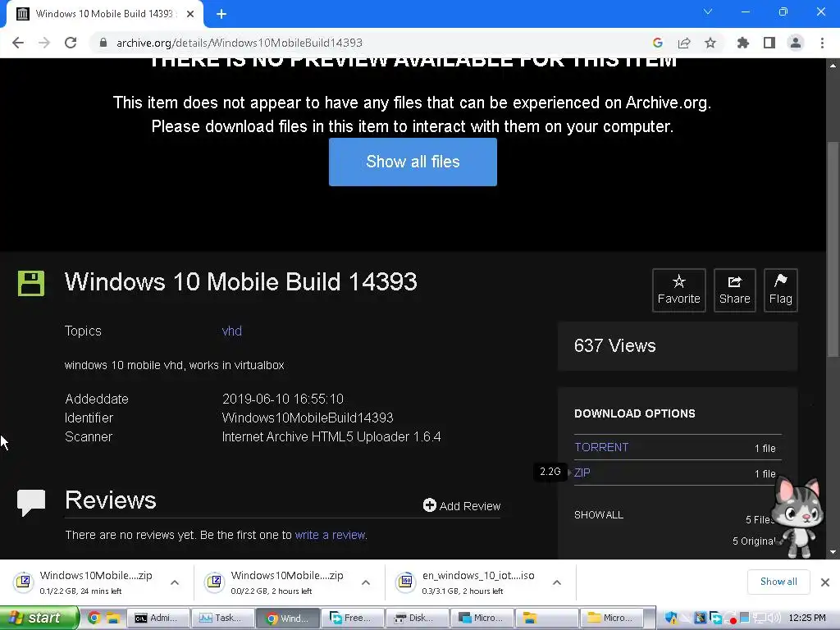The width and height of the screenshot is (840, 630).
Task: Open a new browser tab
Action: point(221,15)
